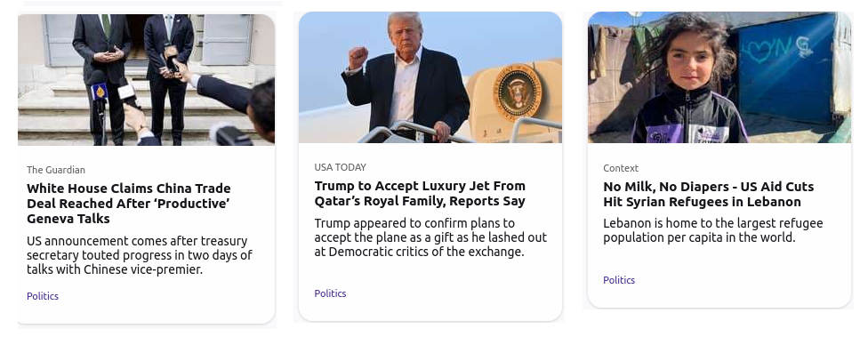
Task: Click the Context source label
Action: coord(621,168)
